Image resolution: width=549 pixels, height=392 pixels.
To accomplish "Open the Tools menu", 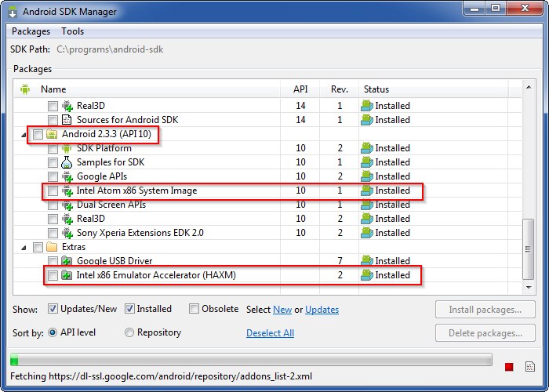I will (72, 31).
